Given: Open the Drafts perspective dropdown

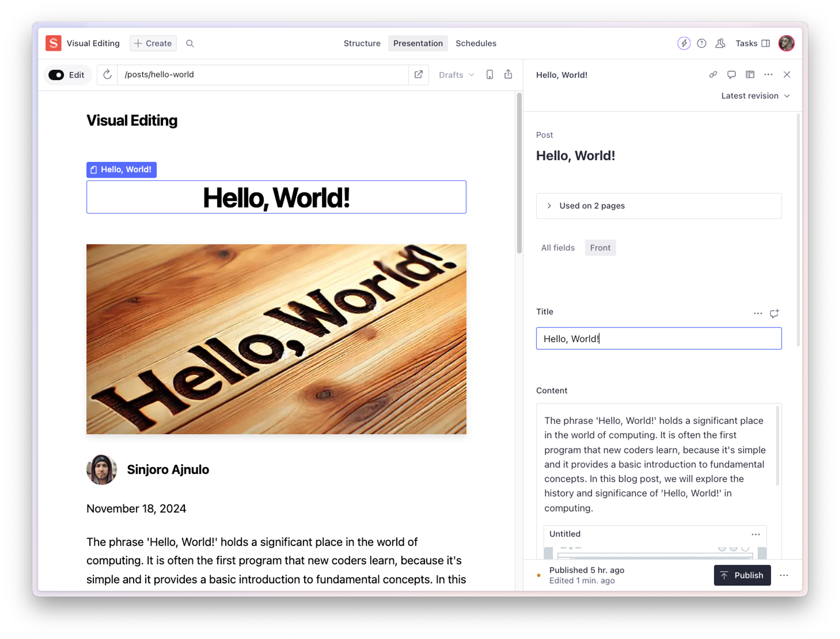Looking at the screenshot, I should coord(456,75).
